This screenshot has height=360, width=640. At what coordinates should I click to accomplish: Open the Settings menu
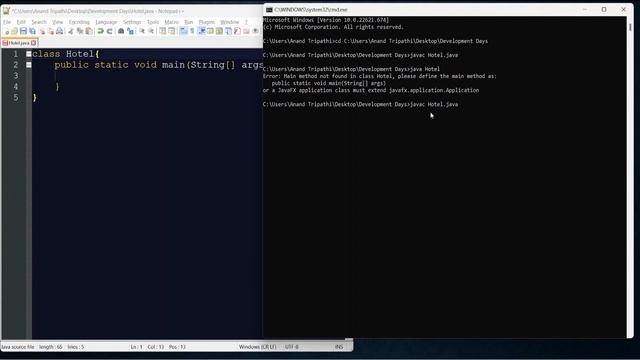point(132,22)
